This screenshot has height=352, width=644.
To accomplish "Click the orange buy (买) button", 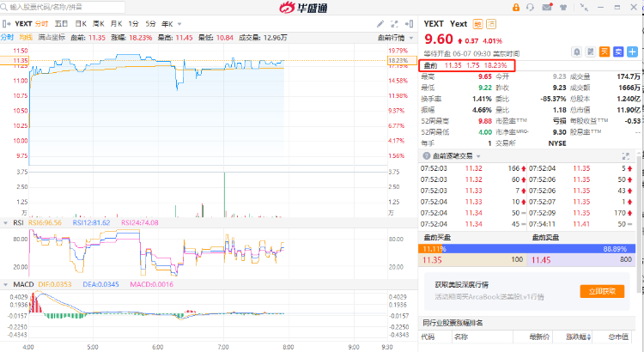I will tap(605, 52).
